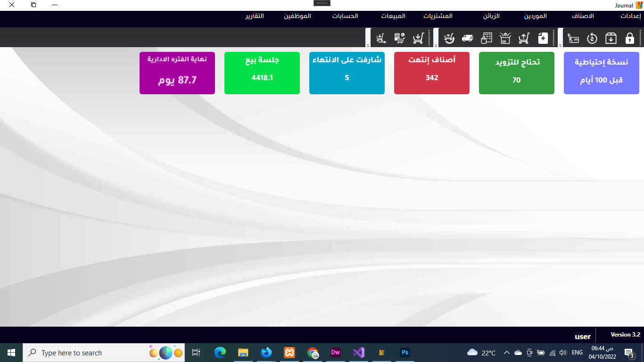Click the Meet Now camera tray icon
The height and width of the screenshot is (362, 644).
coord(529,353)
